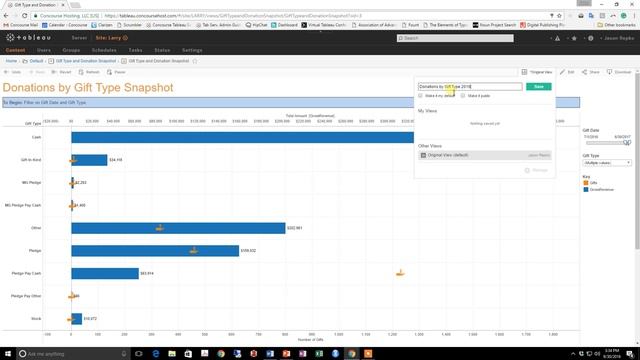The height and width of the screenshot is (360, 640).
Task: Select the Pledge Pay Cash bar
Action: click(105, 273)
